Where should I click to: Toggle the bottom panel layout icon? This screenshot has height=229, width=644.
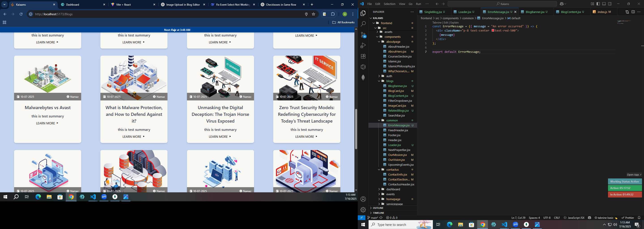[x=604, y=4]
